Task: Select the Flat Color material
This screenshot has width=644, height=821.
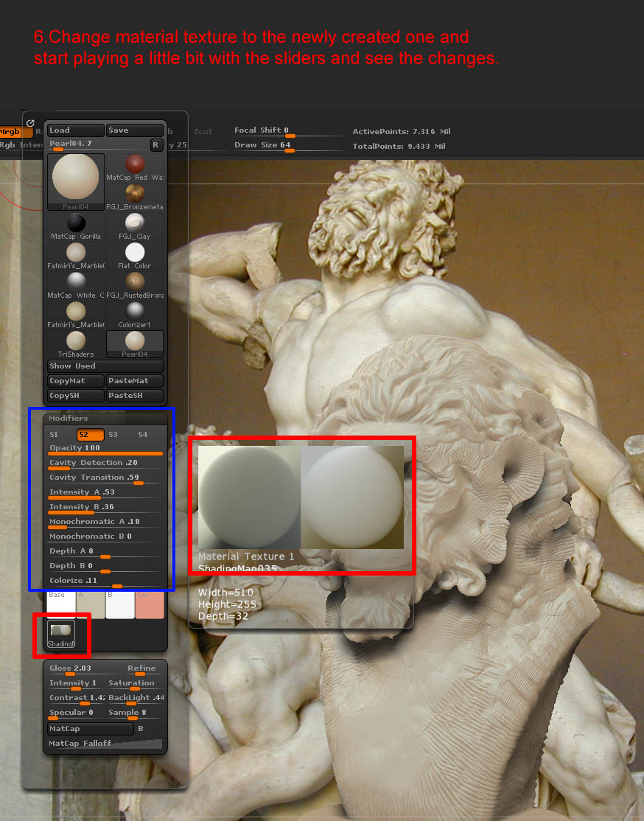Action: (x=135, y=256)
